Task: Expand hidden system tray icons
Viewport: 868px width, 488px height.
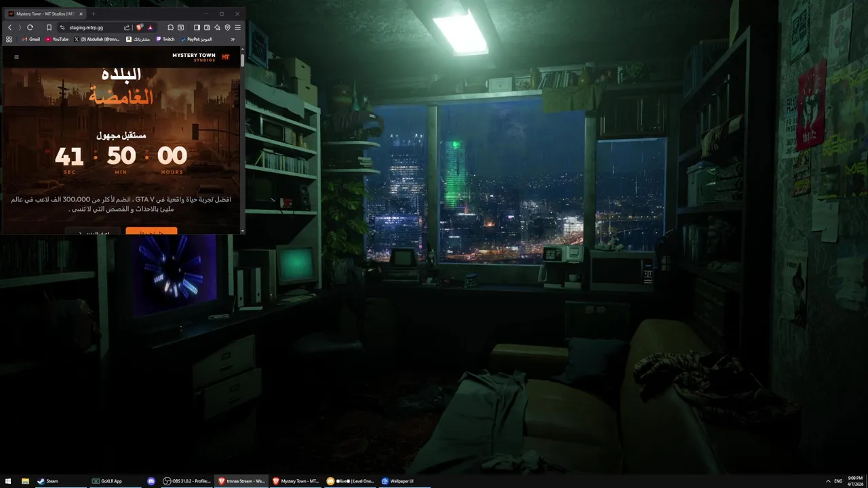Action: (828, 481)
